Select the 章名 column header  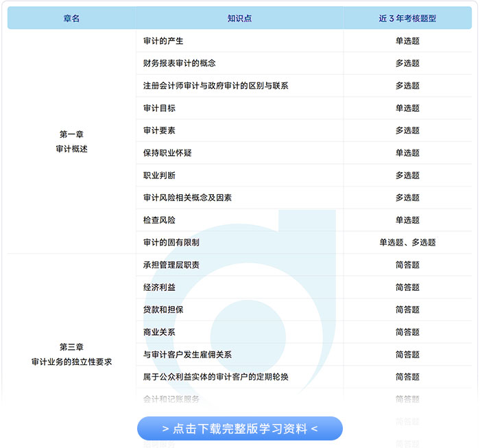pos(71,19)
